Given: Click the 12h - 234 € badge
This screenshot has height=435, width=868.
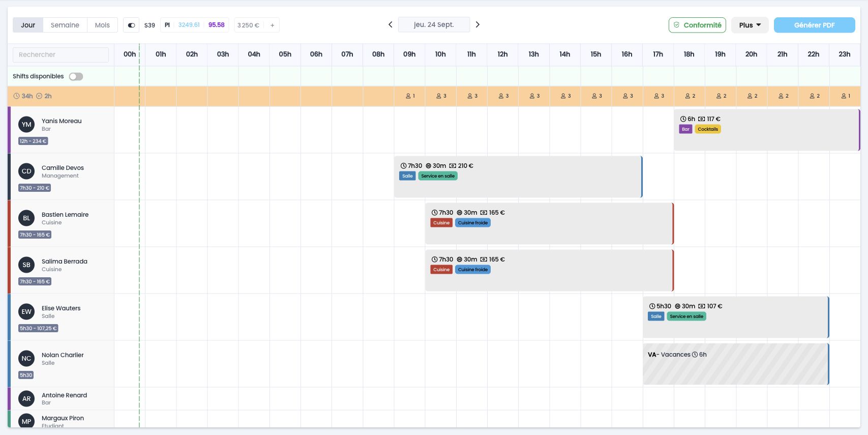Looking at the screenshot, I should 33,141.
